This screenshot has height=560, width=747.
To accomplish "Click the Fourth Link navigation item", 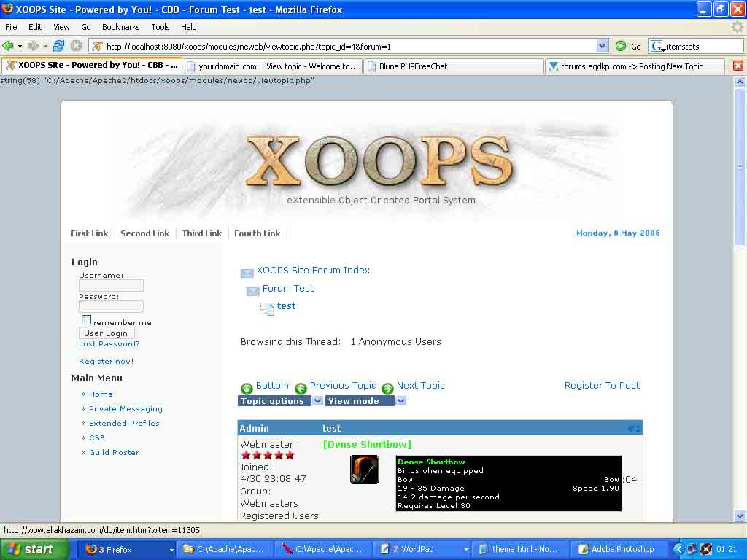I will tap(258, 233).
